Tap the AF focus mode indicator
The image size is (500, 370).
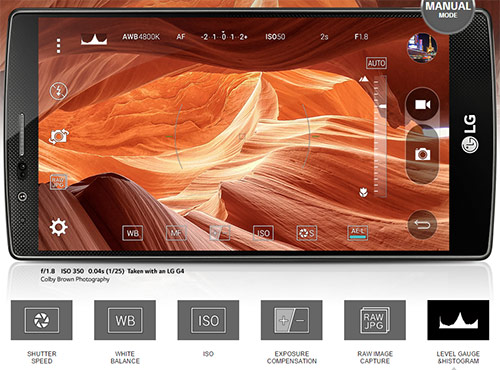pos(181,37)
